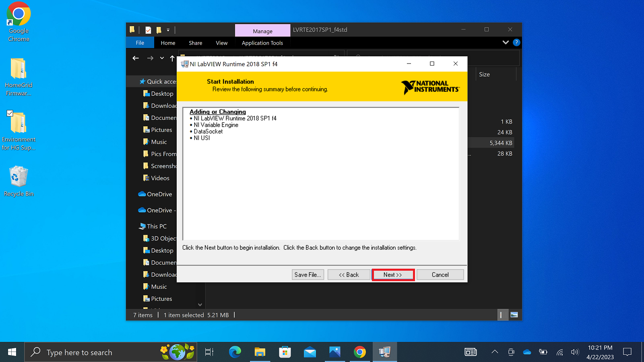Switch to details view icon in status bar

[x=503, y=315]
